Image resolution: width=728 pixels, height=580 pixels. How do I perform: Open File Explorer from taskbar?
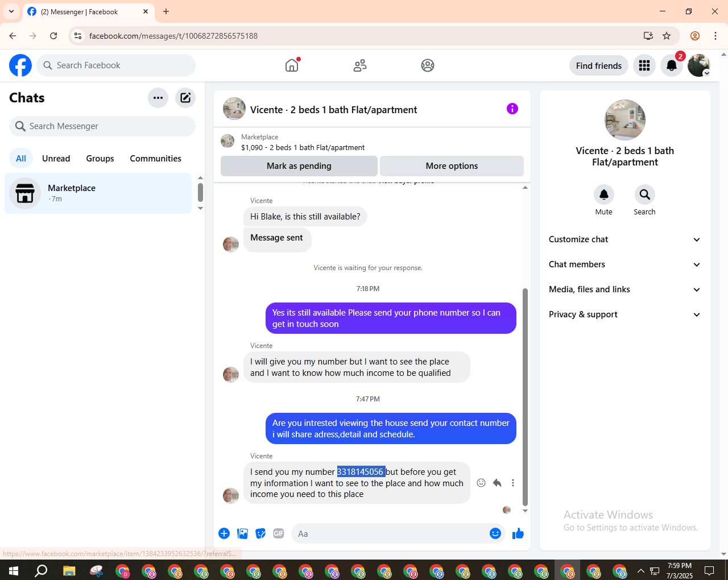point(69,570)
